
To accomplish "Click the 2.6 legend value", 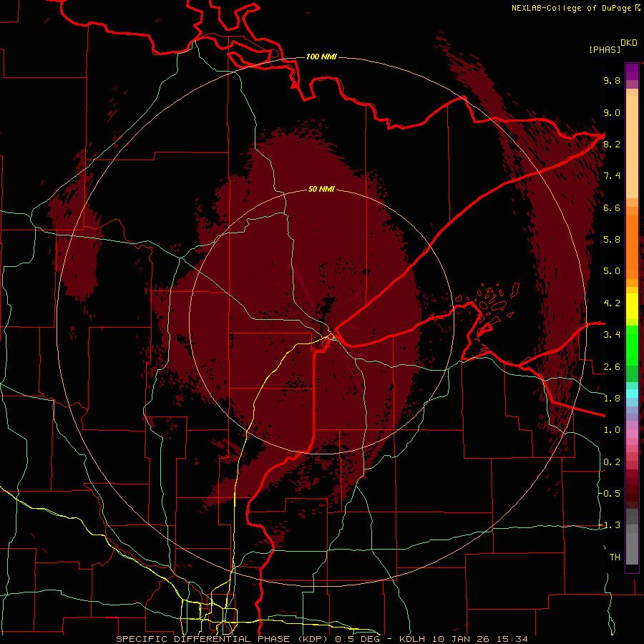I will point(612,367).
